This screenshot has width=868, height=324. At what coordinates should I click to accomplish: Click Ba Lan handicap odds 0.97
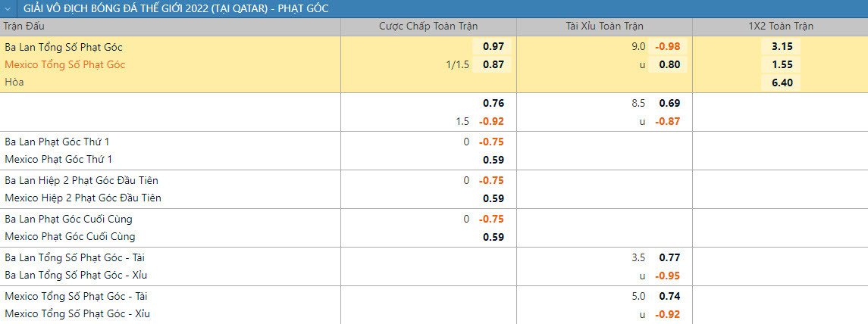(494, 46)
